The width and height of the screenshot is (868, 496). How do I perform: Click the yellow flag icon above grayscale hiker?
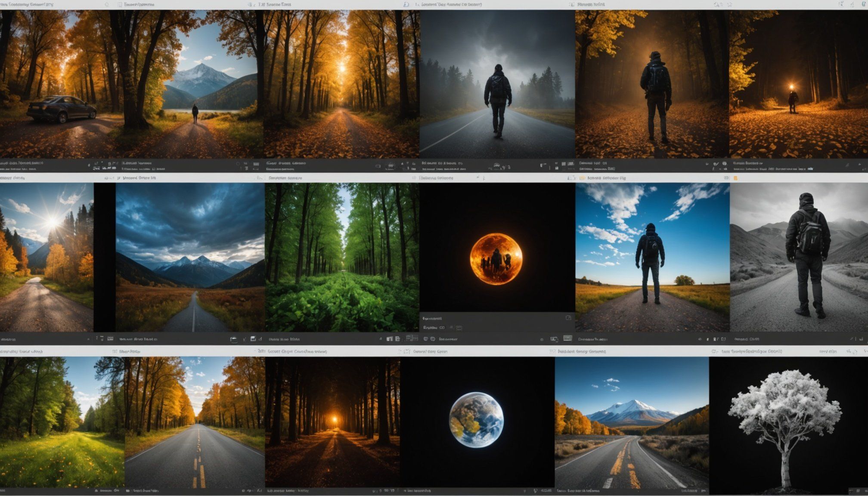click(x=735, y=178)
